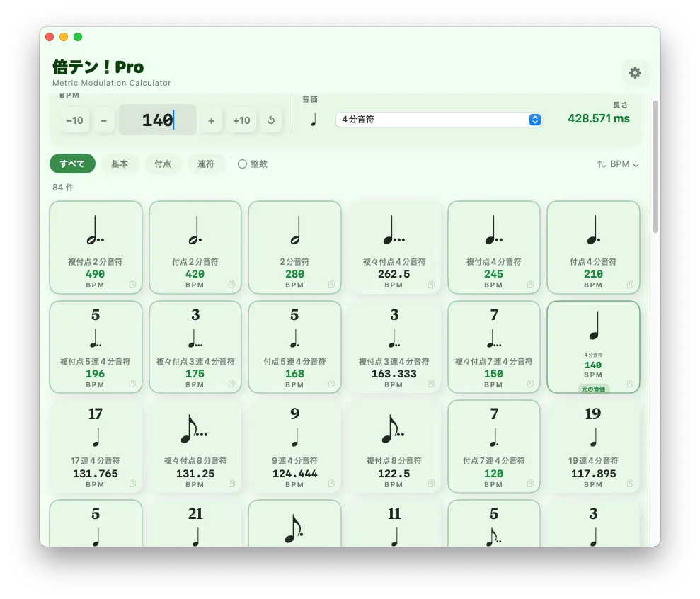
Task: Copy the 490 BPM value icon
Action: pos(132,285)
